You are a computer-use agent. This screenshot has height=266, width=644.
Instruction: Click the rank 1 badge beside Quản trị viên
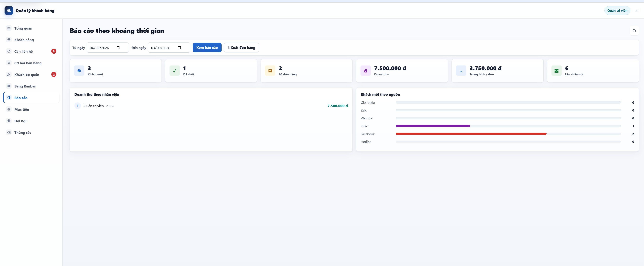78,106
